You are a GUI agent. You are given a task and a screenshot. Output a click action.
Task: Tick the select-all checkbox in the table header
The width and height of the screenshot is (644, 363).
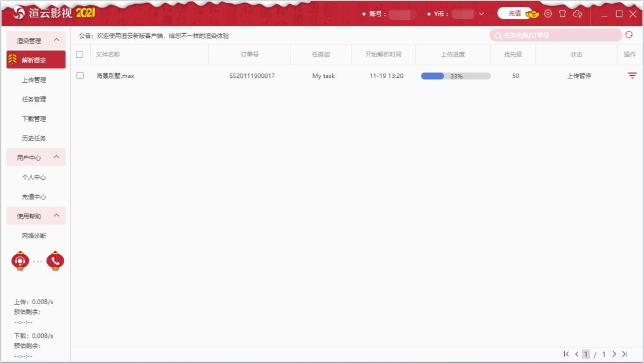(80, 54)
